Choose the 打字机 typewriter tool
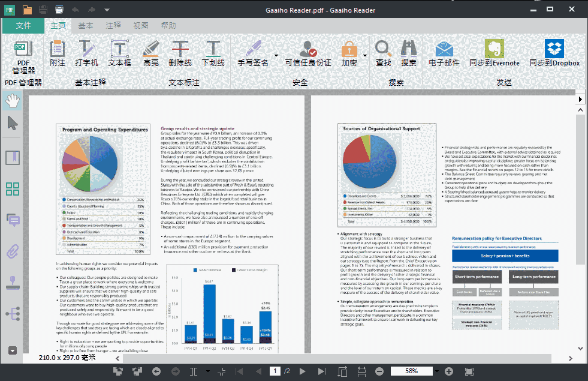 tap(86, 53)
